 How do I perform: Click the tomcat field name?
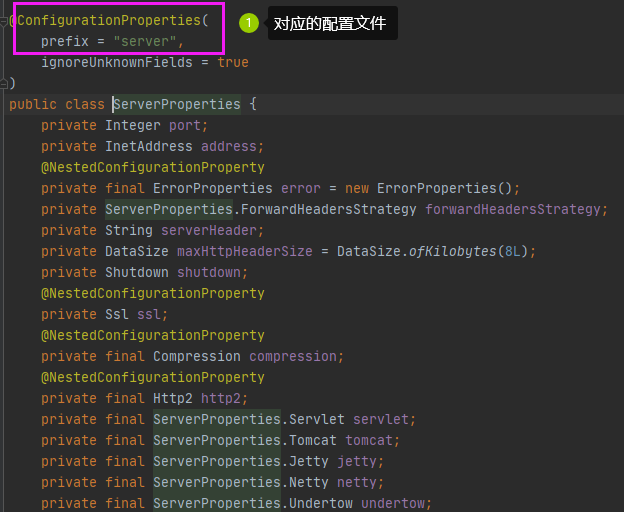(x=369, y=440)
